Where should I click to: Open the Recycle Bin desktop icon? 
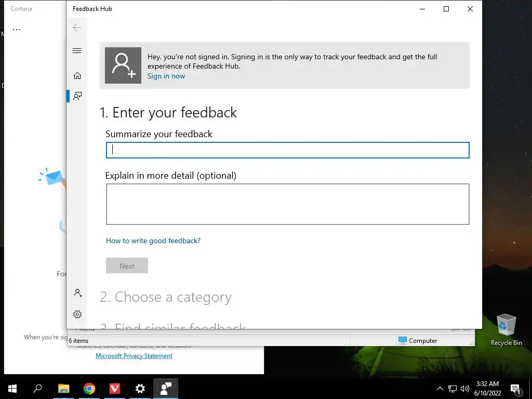coord(506,330)
